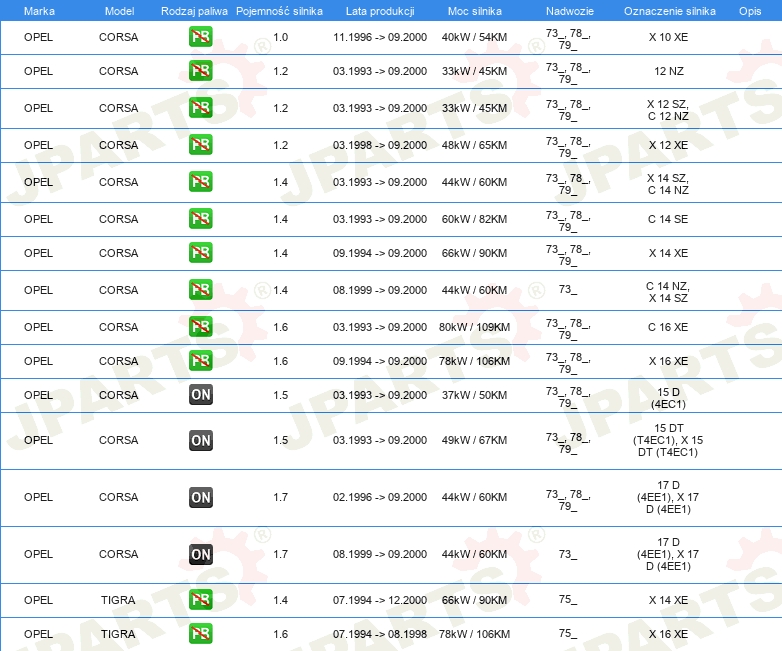Click the X 12 XE engine code cell
Viewport: 782px width, 651px height.
point(668,145)
